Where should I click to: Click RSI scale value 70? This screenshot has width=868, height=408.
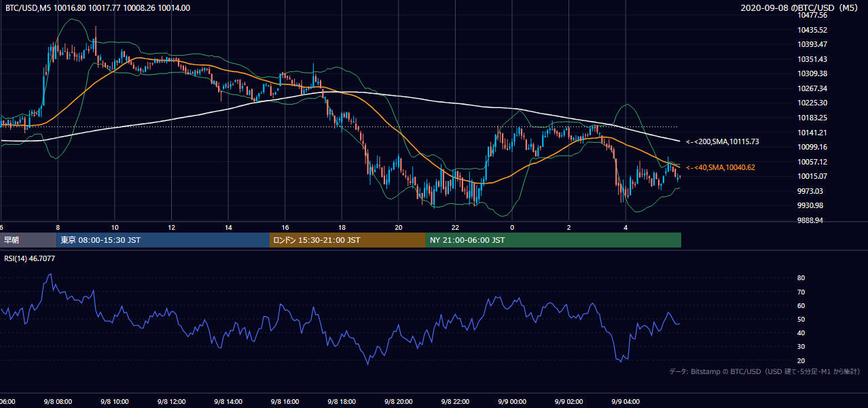tap(801, 292)
